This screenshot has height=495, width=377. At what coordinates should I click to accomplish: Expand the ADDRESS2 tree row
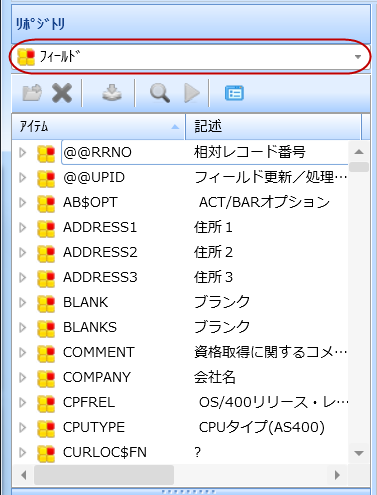[23, 252]
